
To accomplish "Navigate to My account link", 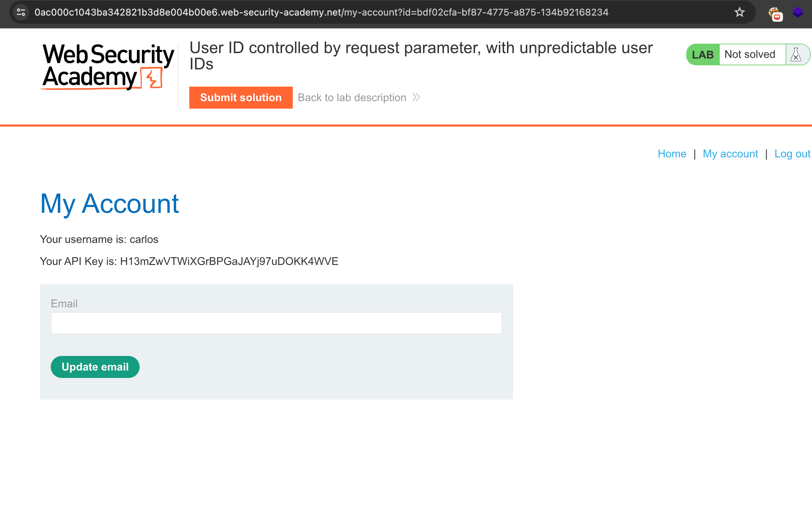I will 730,154.
